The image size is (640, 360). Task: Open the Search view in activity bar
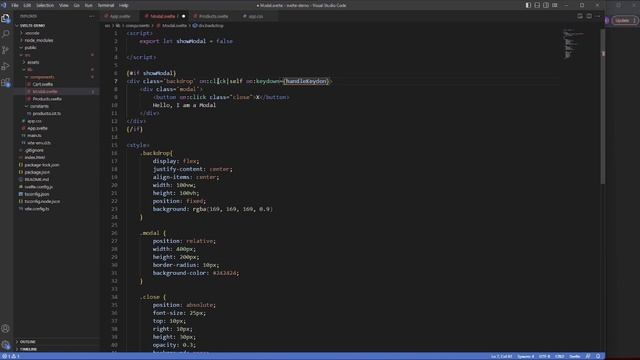[x=6, y=34]
